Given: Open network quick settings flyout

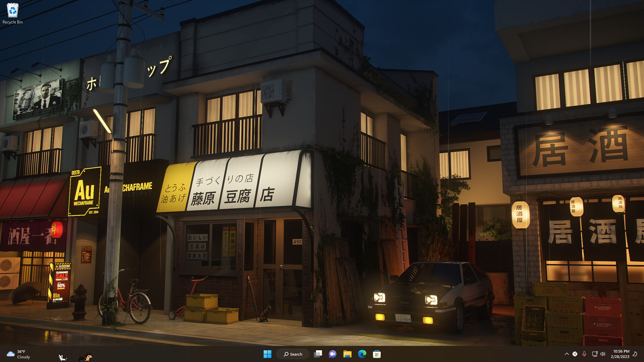Looking at the screenshot, I should [x=595, y=354].
